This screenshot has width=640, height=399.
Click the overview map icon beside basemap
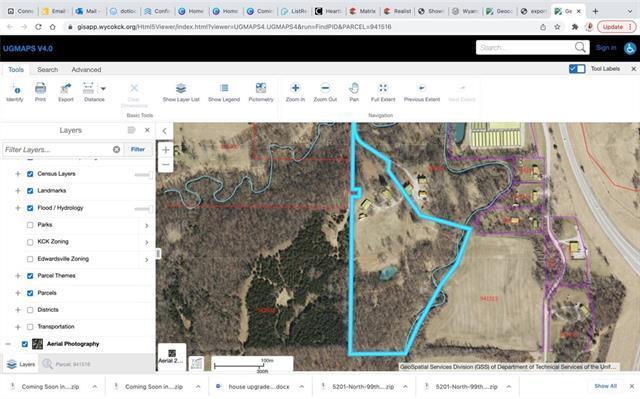coord(196,363)
